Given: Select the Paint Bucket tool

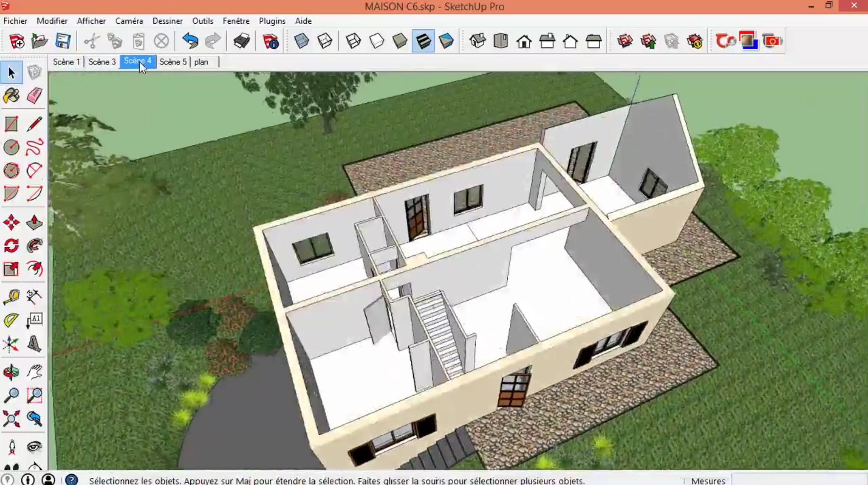Looking at the screenshot, I should pyautogui.click(x=11, y=96).
